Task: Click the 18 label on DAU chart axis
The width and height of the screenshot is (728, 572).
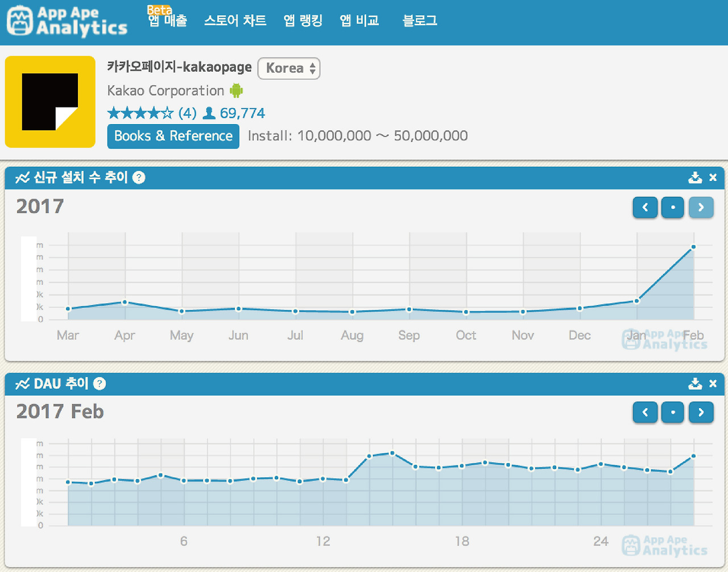Action: [x=462, y=541]
